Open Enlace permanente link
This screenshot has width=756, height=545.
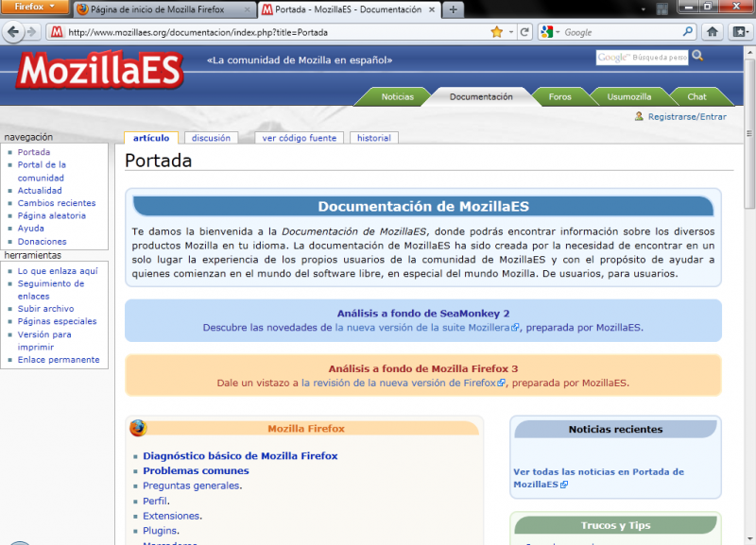point(59,360)
